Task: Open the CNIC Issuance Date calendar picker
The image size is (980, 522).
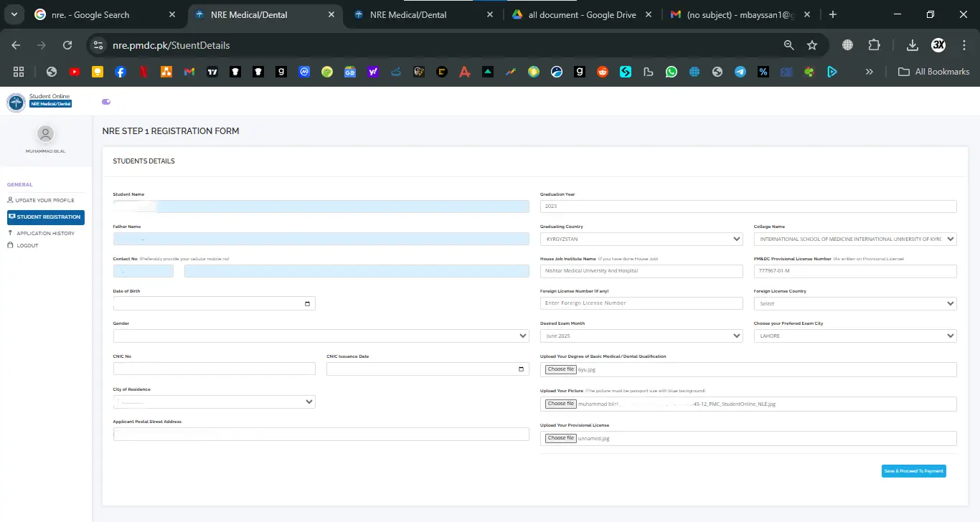Action: click(521, 369)
